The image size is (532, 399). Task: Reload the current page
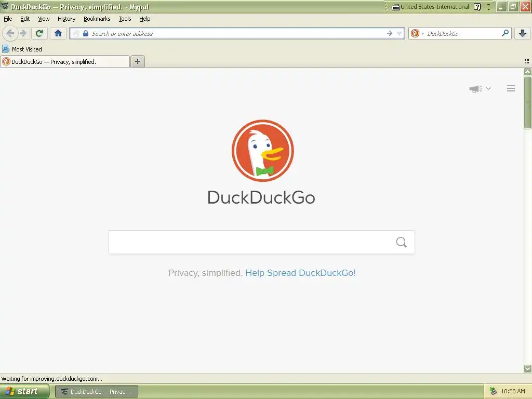pos(39,33)
